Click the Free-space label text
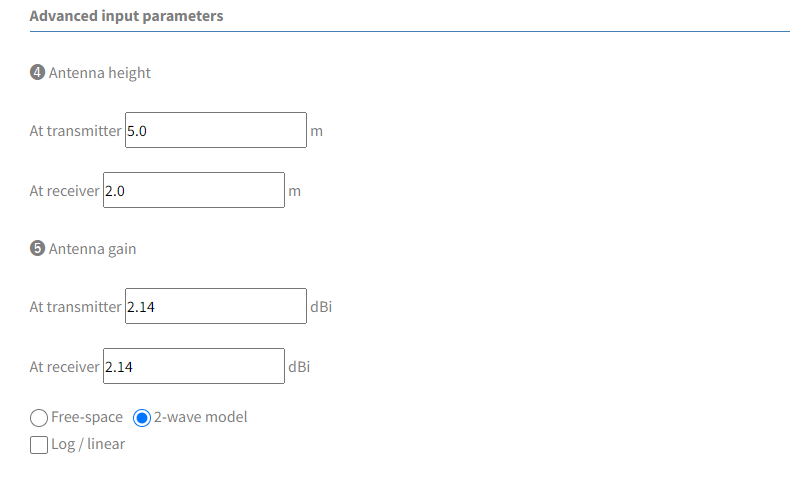Viewport: 799px width, 477px height. click(87, 417)
